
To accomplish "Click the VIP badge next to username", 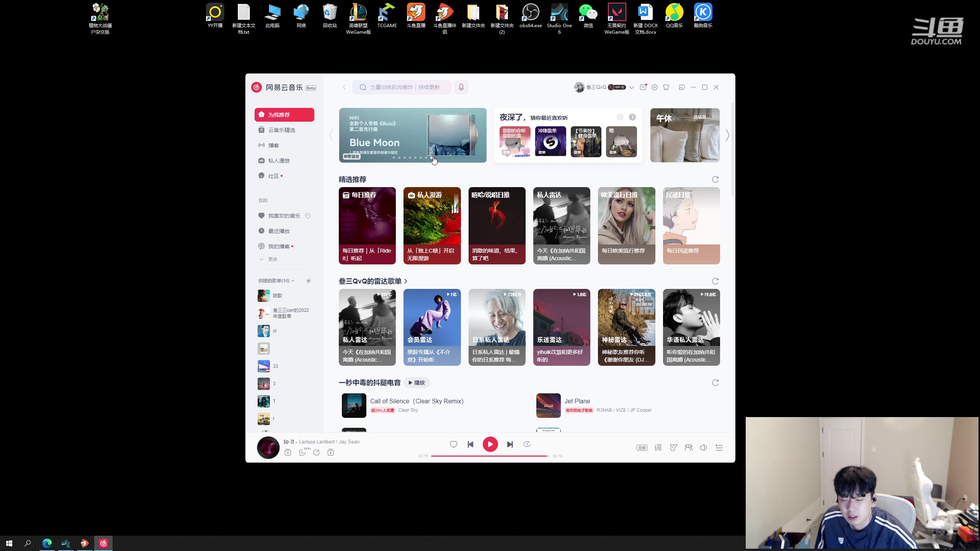I will [617, 87].
